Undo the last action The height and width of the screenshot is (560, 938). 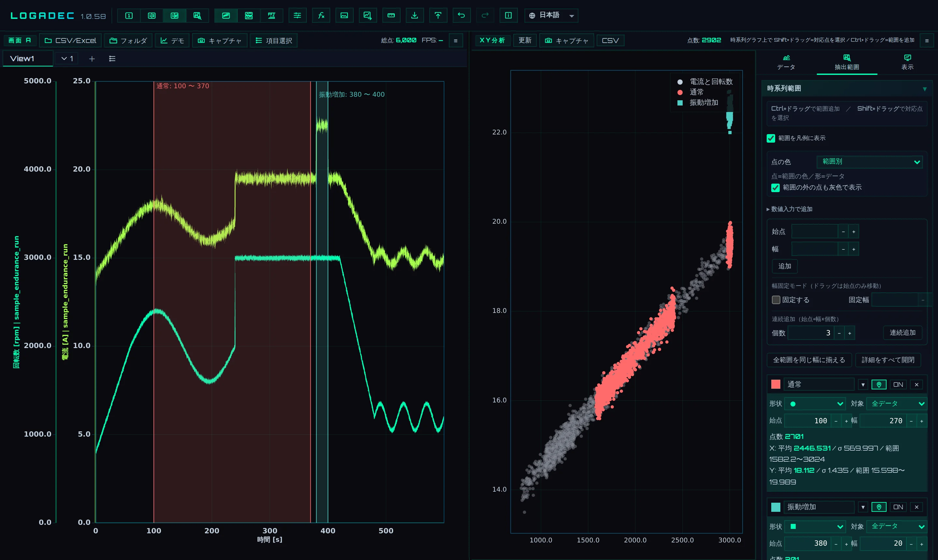click(461, 16)
